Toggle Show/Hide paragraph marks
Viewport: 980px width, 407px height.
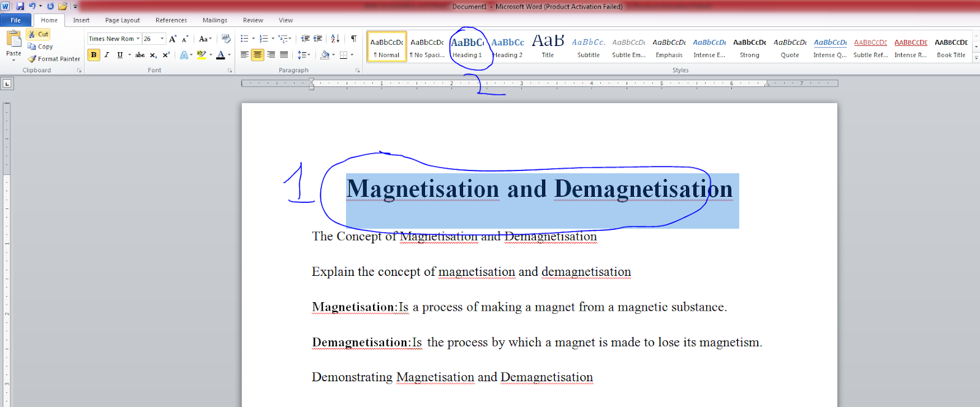353,39
